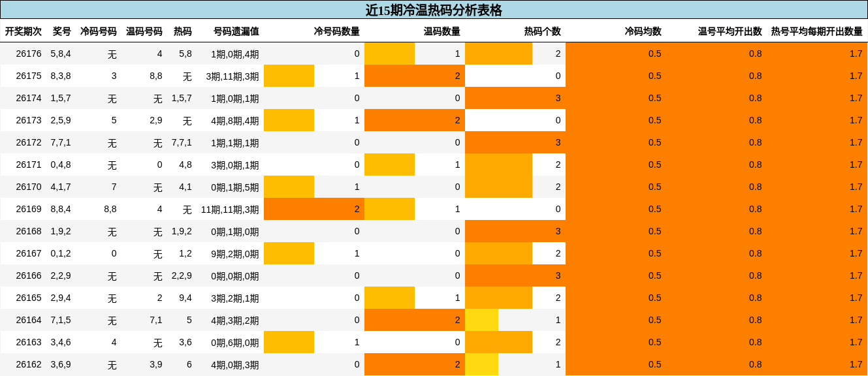Viewport: 868px width, 376px height.
Task: Select the 奖号 column header
Action: click(62, 31)
